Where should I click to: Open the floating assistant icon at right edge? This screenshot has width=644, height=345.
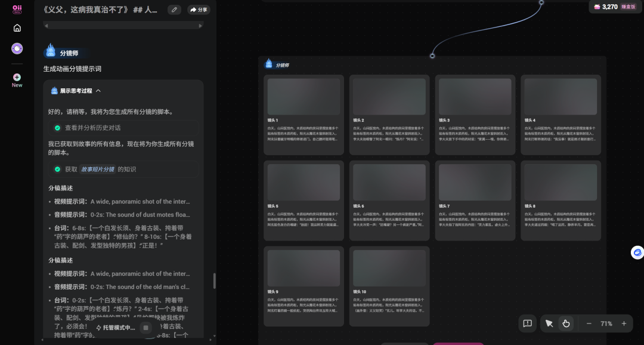pyautogui.click(x=637, y=252)
